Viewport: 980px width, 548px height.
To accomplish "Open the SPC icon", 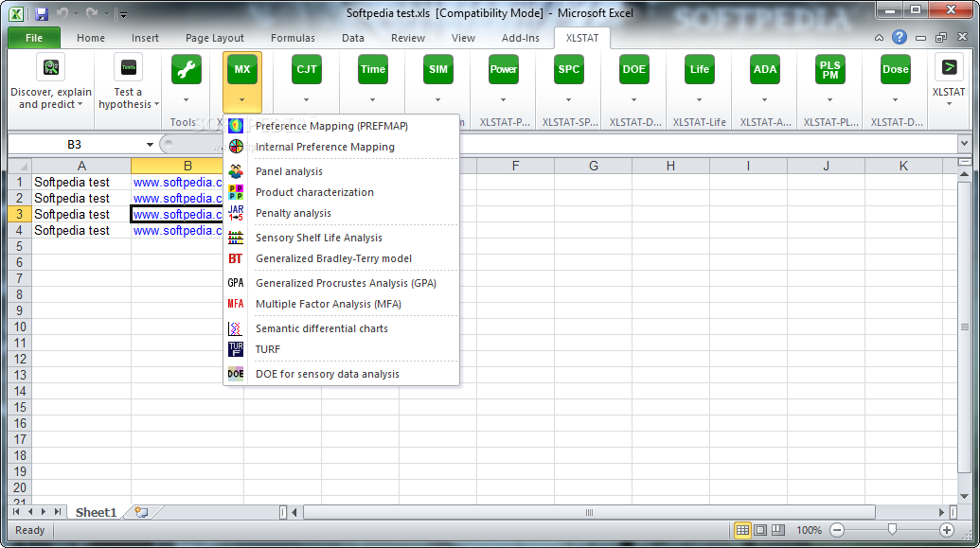I will (569, 69).
